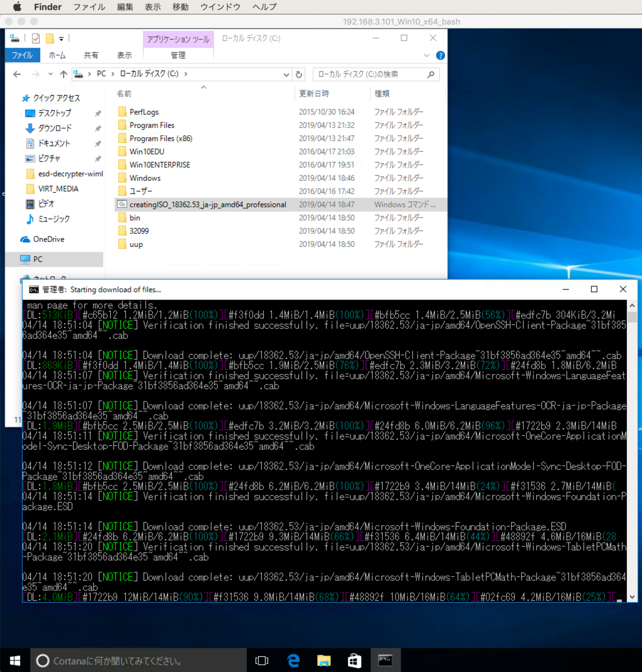Select the bin folder
The height and width of the screenshot is (672, 642).
point(135,218)
